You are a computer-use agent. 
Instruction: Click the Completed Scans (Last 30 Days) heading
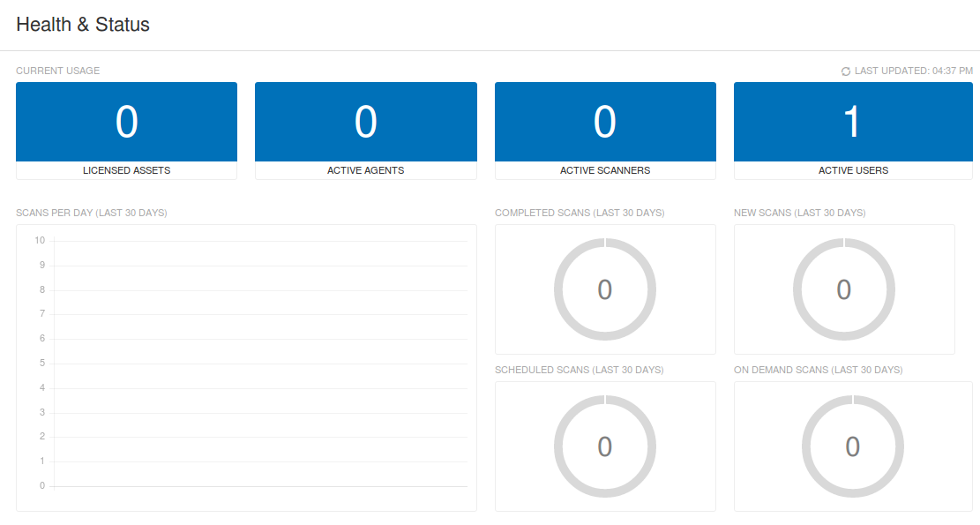click(x=580, y=213)
